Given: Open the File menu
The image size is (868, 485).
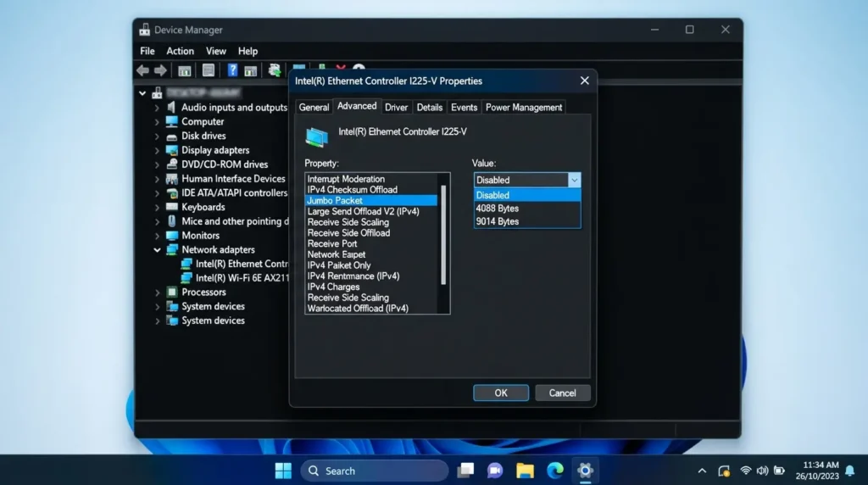Looking at the screenshot, I should (147, 51).
